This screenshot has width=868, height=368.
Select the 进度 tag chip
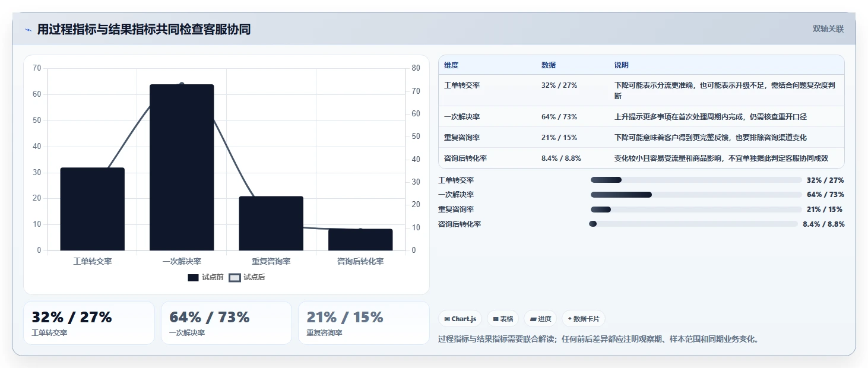tap(540, 319)
